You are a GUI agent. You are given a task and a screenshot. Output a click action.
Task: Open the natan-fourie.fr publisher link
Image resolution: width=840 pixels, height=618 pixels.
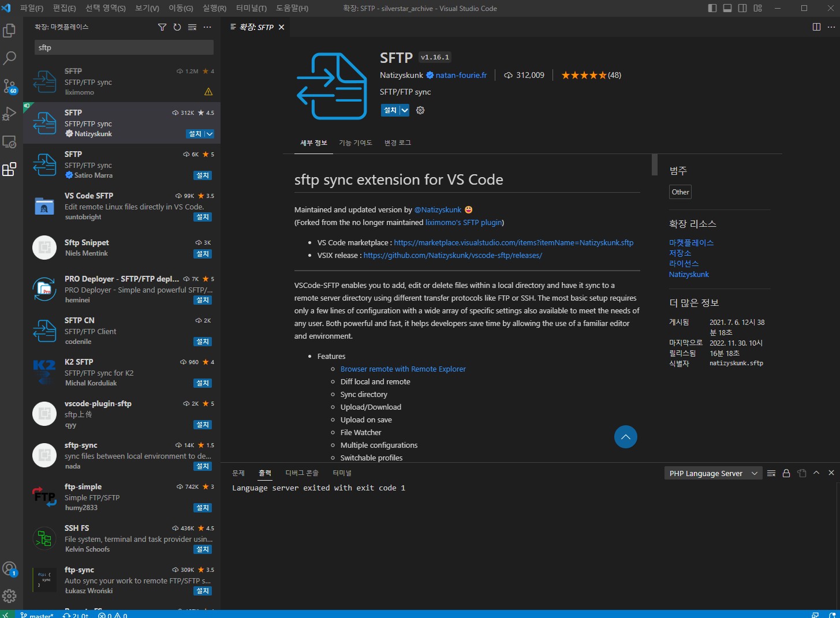[461, 75]
